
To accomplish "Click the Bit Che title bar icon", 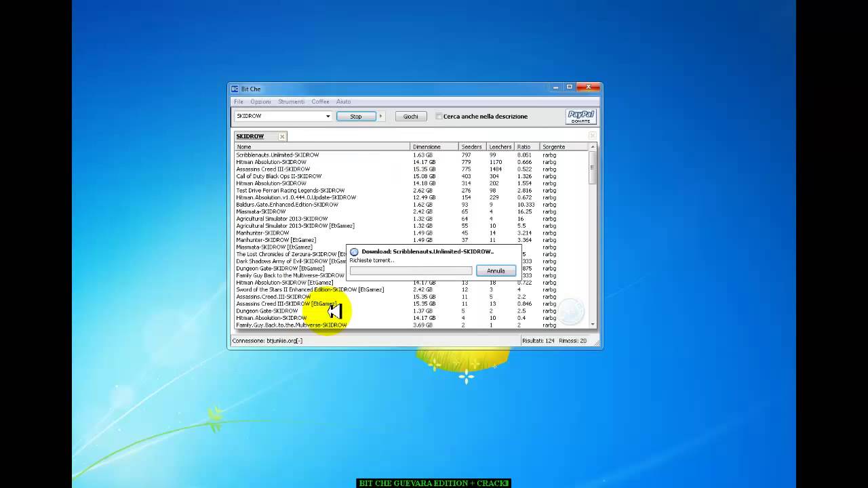I will (235, 89).
